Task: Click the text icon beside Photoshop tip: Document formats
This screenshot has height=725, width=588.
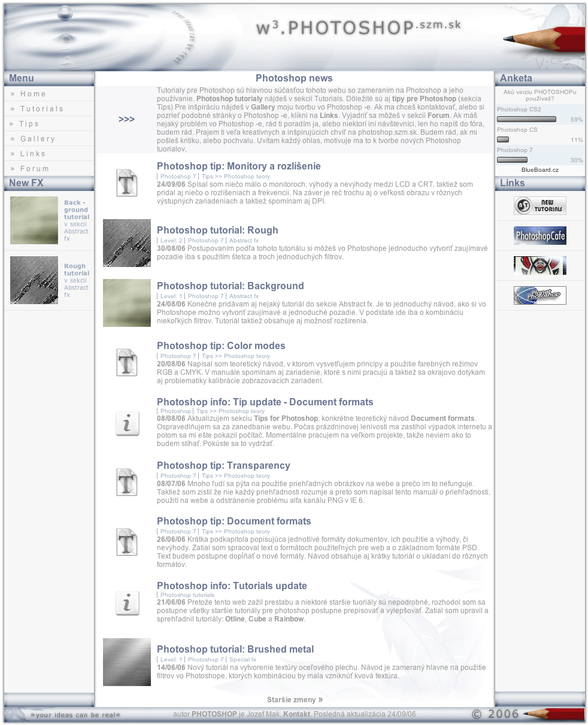Action: (127, 542)
